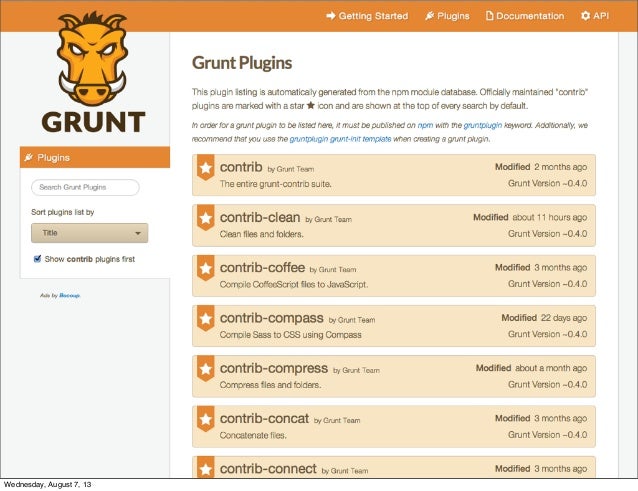Open Getting Started in the top navigation
Screen dimensions: 638x491
coord(367,16)
